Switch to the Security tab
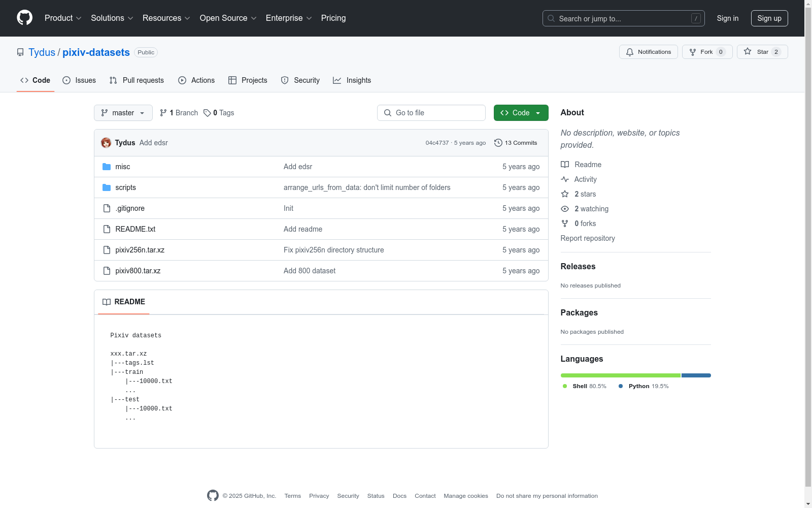 coord(300,80)
